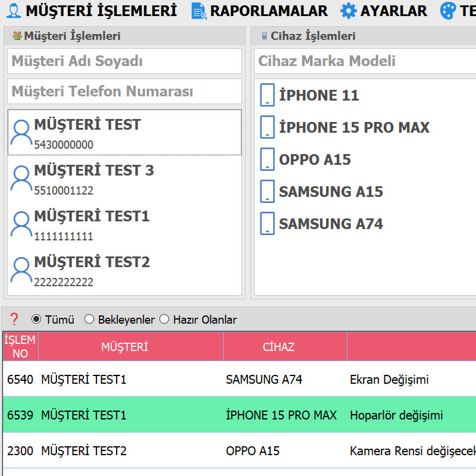Sort by the CİHAZ column header

tap(278, 347)
